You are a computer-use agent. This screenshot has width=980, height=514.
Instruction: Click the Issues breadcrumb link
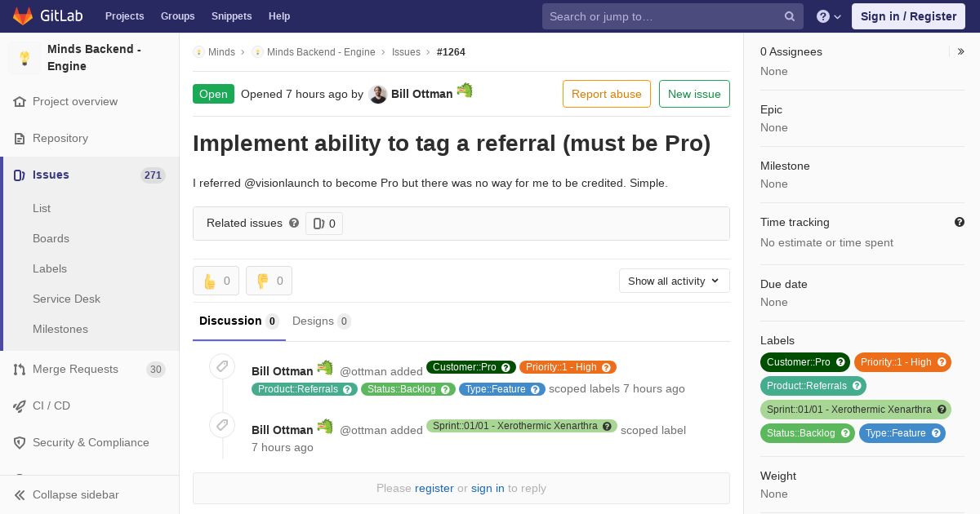point(406,52)
